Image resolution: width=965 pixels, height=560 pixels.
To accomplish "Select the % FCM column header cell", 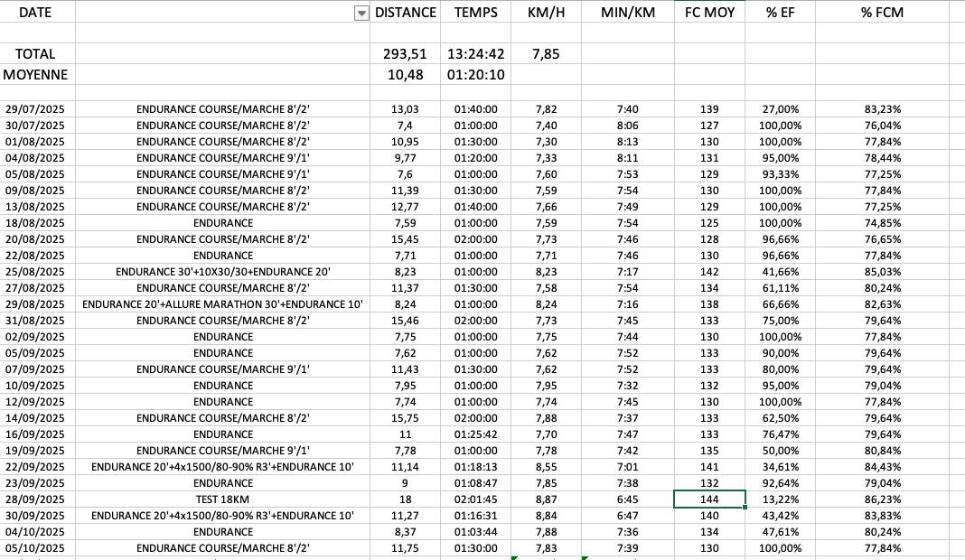I will click(x=882, y=13).
